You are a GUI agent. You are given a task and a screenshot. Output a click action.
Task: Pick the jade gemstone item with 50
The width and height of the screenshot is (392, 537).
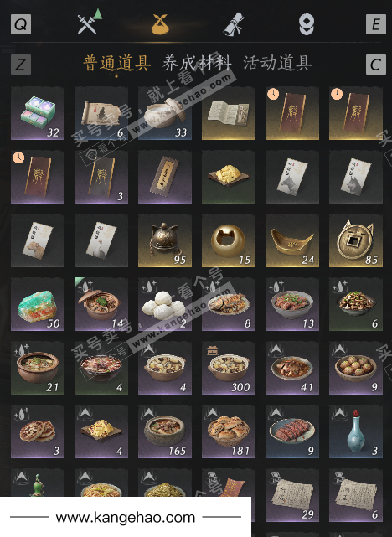(x=38, y=304)
